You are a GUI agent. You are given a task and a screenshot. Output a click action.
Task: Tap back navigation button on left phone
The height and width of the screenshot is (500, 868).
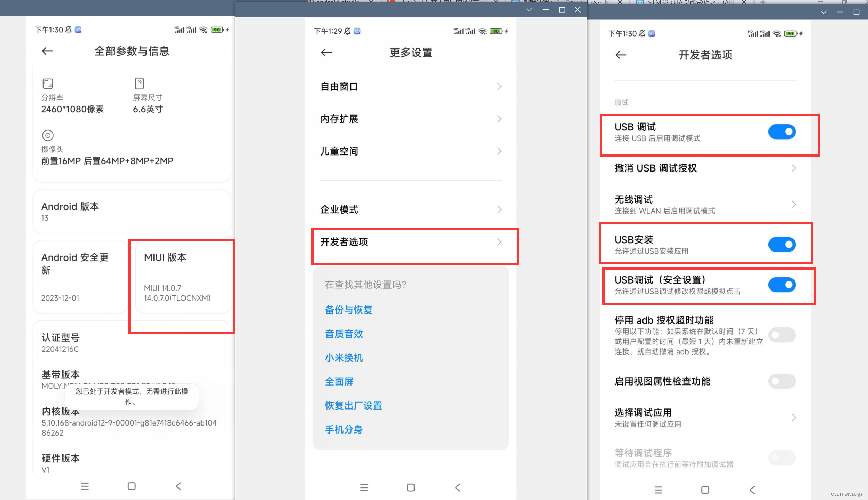pyautogui.click(x=179, y=486)
